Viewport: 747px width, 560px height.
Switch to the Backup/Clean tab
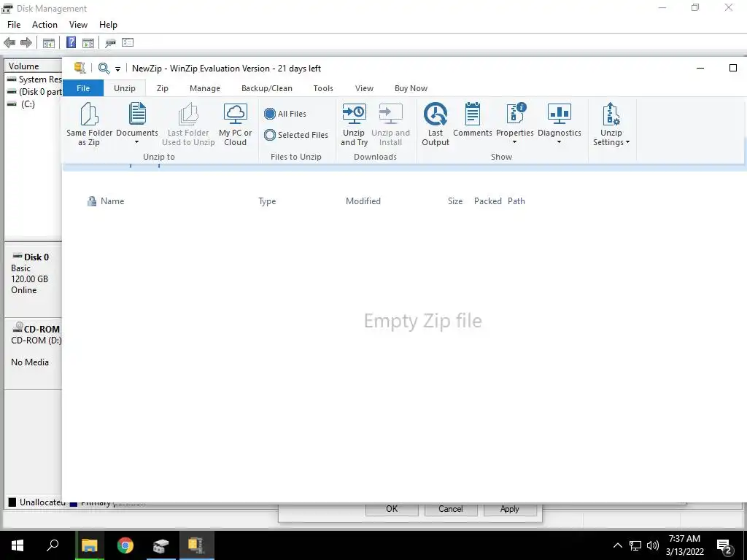click(267, 88)
